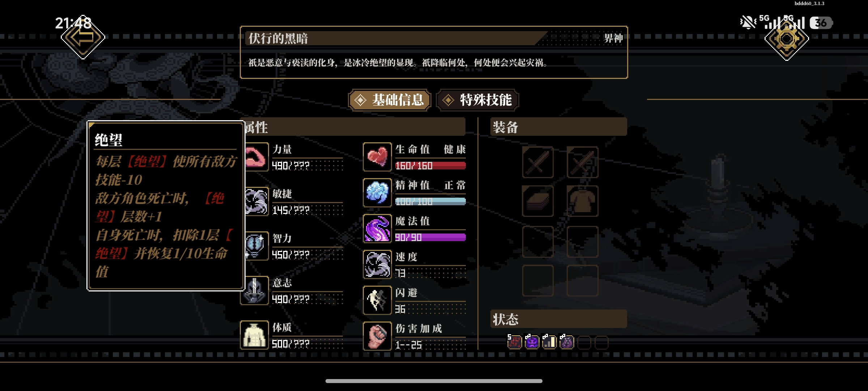Select the fist 伤害加成 icon
Screen dimensions: 868x391
(x=377, y=336)
